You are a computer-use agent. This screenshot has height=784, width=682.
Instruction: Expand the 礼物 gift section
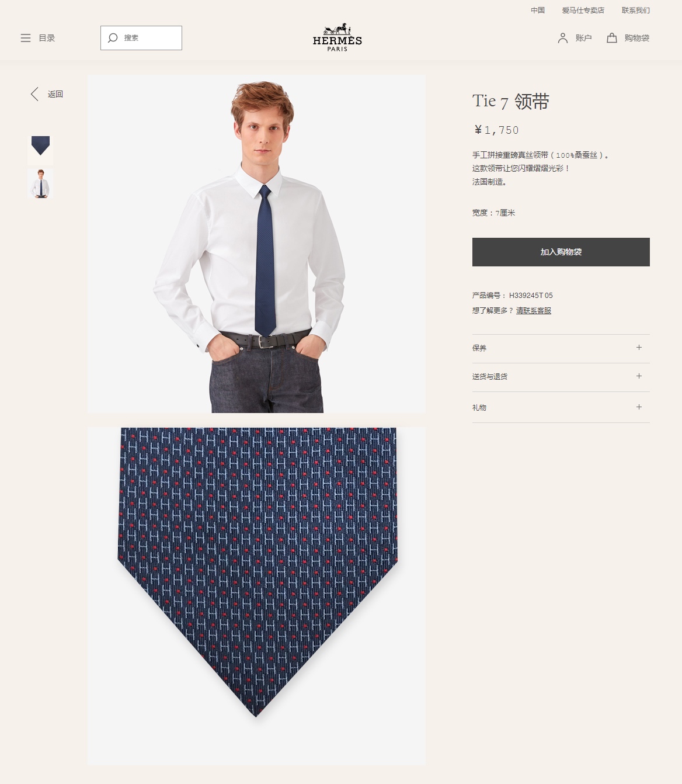click(x=561, y=407)
